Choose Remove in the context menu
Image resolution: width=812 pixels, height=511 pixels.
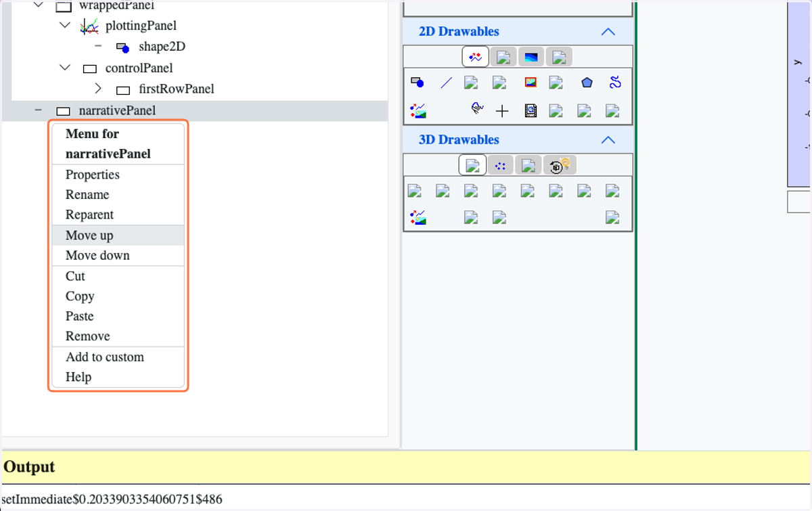(118, 336)
